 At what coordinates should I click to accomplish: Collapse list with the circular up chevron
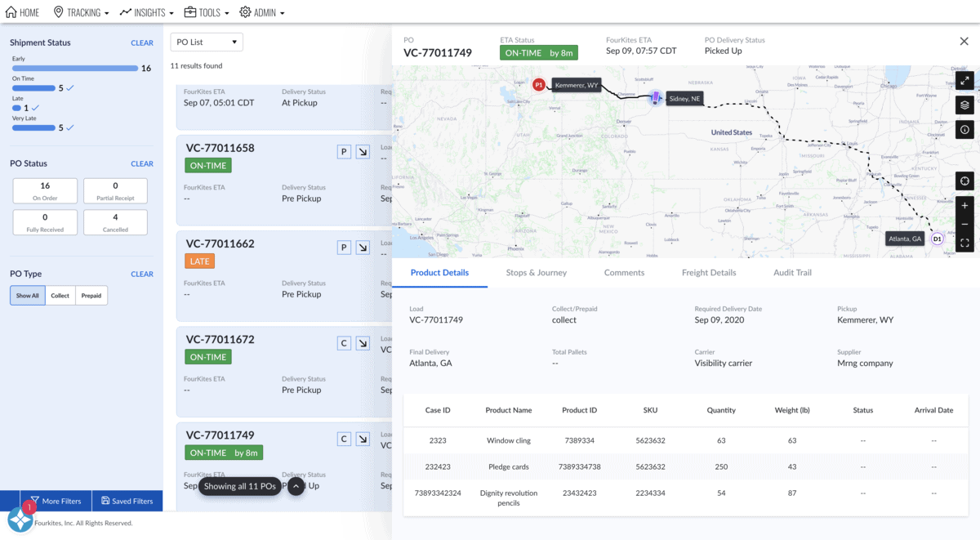[x=296, y=485]
